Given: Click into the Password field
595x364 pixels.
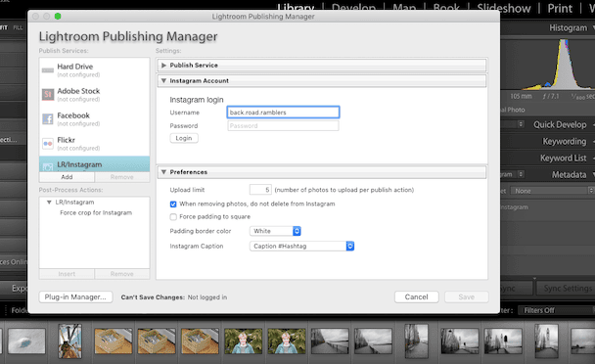Looking at the screenshot, I should click(283, 125).
